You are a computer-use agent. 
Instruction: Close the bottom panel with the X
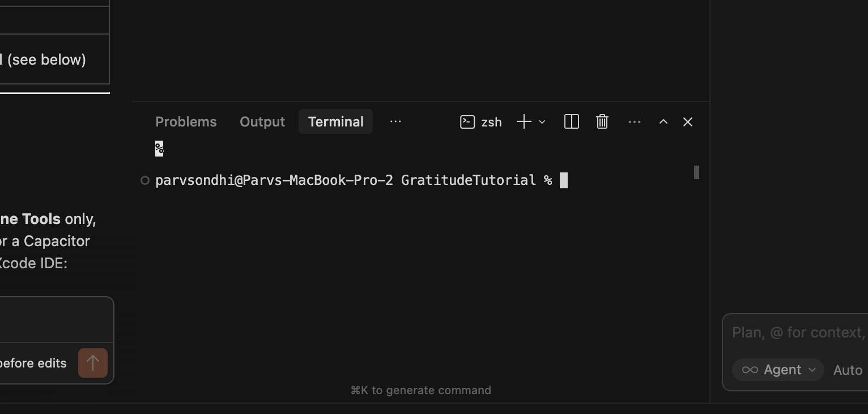click(x=687, y=121)
